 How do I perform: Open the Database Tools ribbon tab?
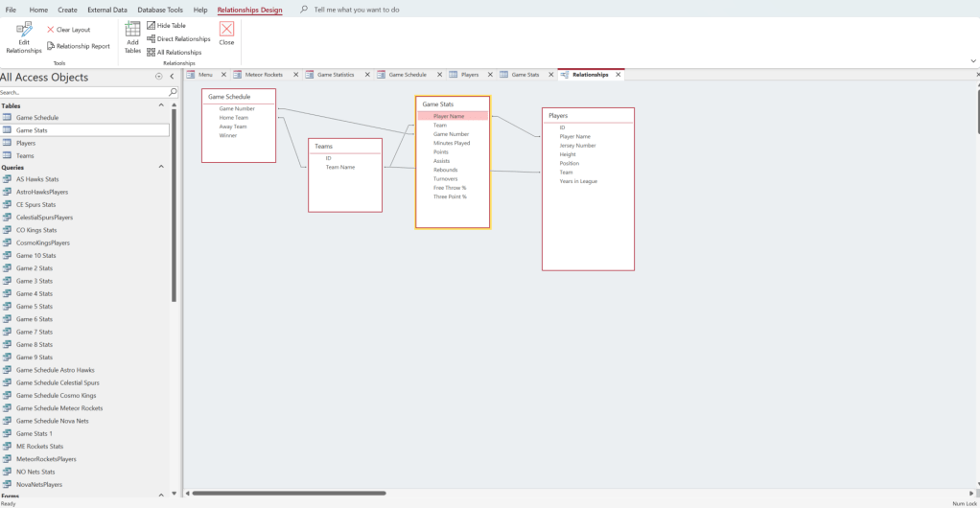pos(160,10)
